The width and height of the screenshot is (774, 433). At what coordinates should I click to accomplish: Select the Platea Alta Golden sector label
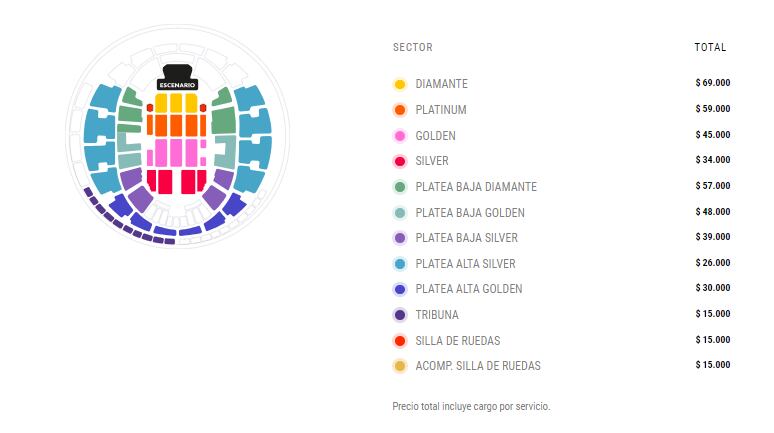tap(468, 289)
